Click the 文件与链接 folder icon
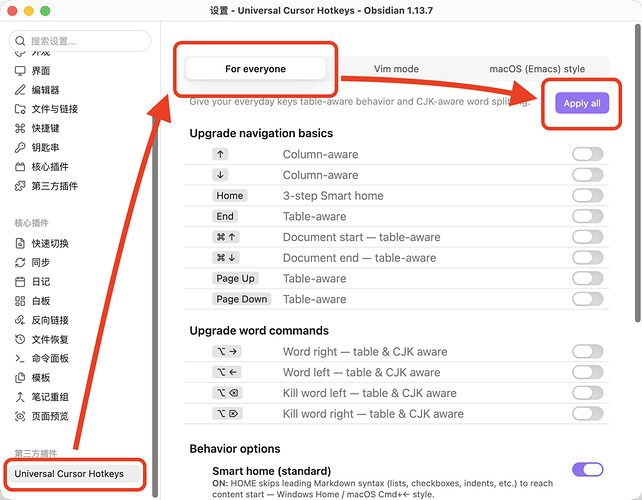Image resolution: width=642 pixels, height=500 pixels. point(20,109)
